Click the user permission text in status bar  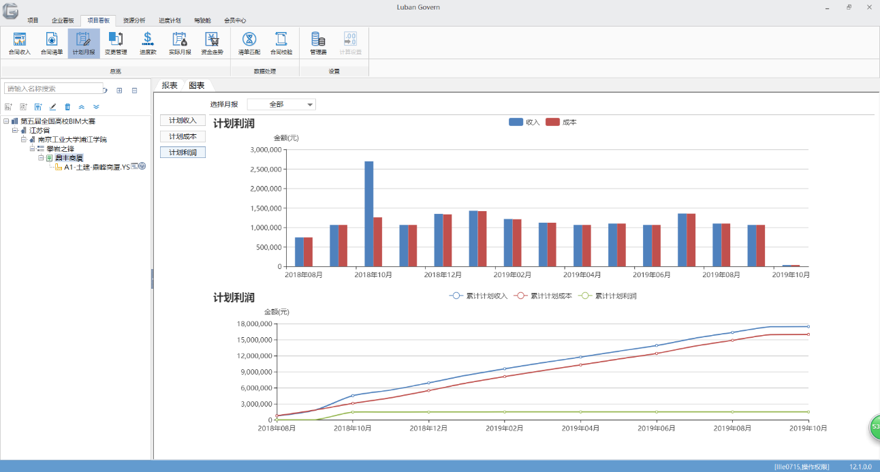pos(801,466)
